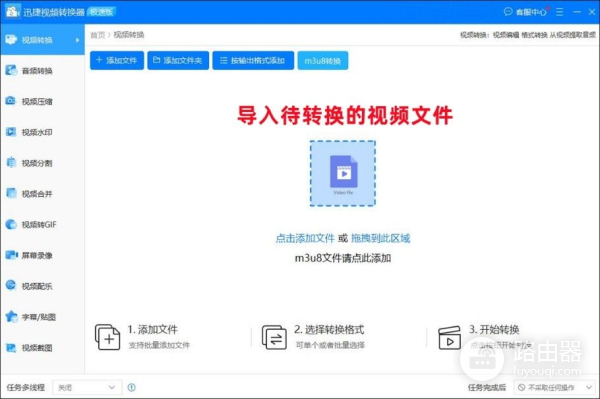
Task: Open 视频转换 in the sidebar
Action: [x=42, y=40]
